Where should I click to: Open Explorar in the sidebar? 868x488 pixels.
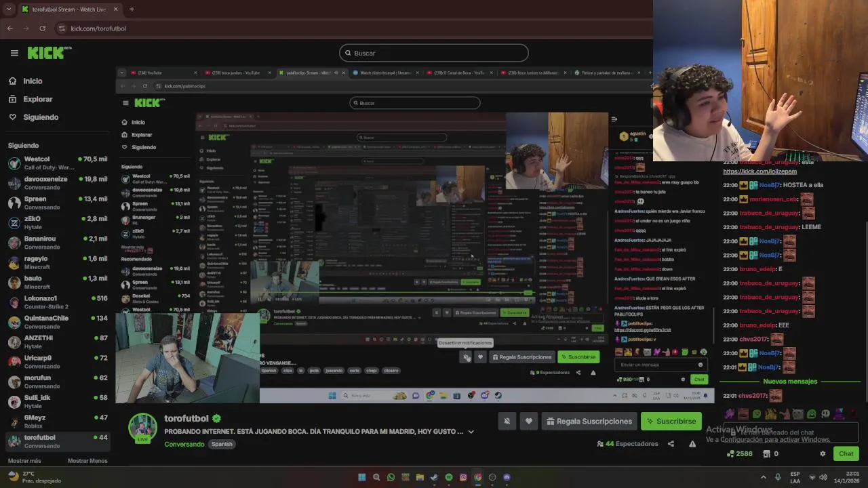pos(37,99)
